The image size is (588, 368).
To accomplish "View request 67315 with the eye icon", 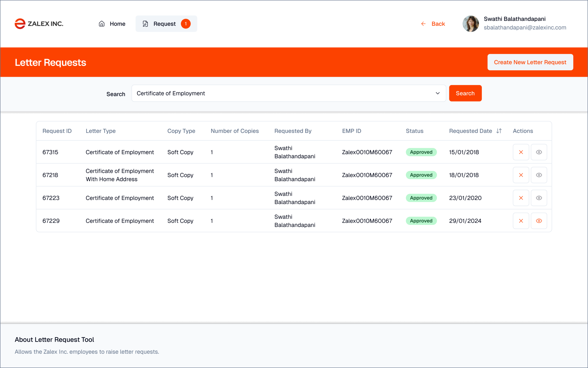I will tap(539, 152).
